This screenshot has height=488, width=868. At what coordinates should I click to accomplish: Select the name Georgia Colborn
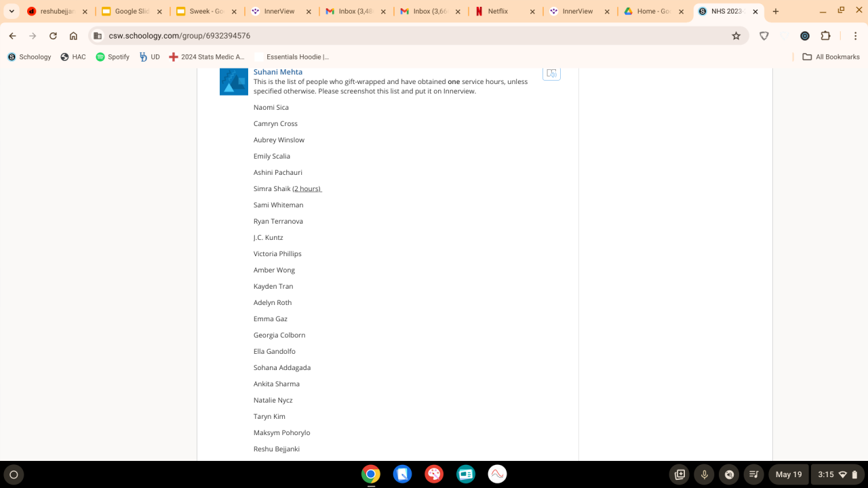click(279, 335)
